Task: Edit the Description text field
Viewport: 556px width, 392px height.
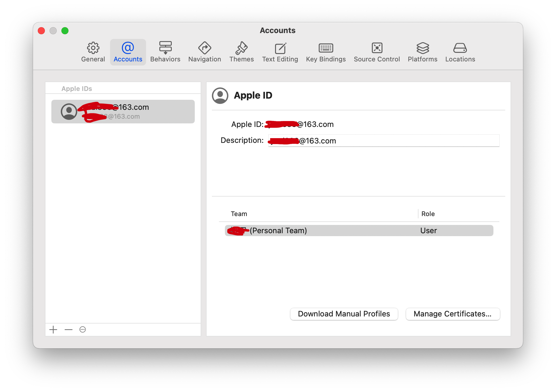Action: click(384, 141)
